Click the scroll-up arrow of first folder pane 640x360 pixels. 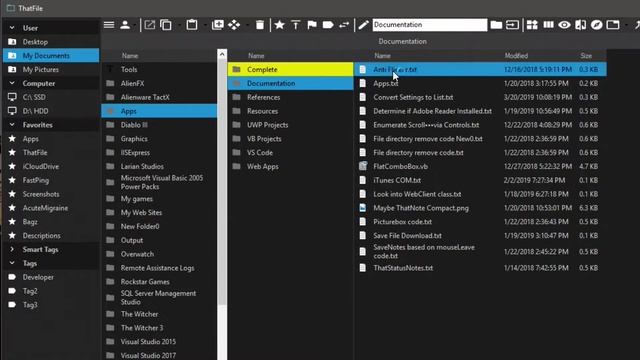222,54
